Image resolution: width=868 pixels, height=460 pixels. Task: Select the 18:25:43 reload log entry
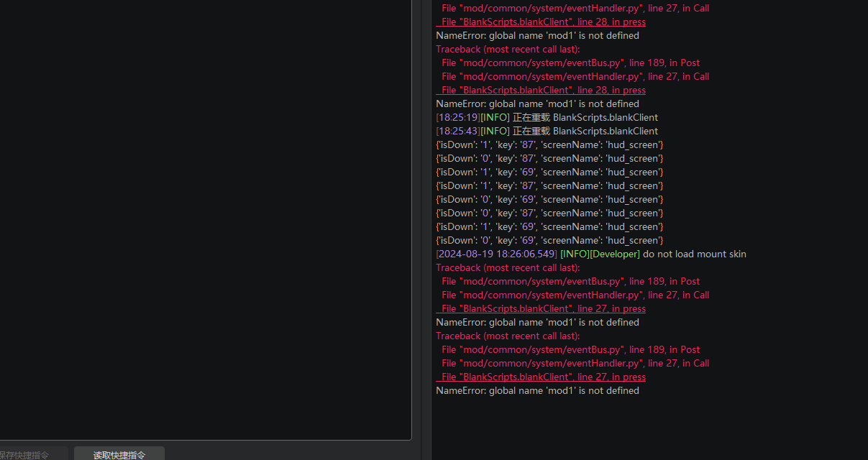(547, 132)
